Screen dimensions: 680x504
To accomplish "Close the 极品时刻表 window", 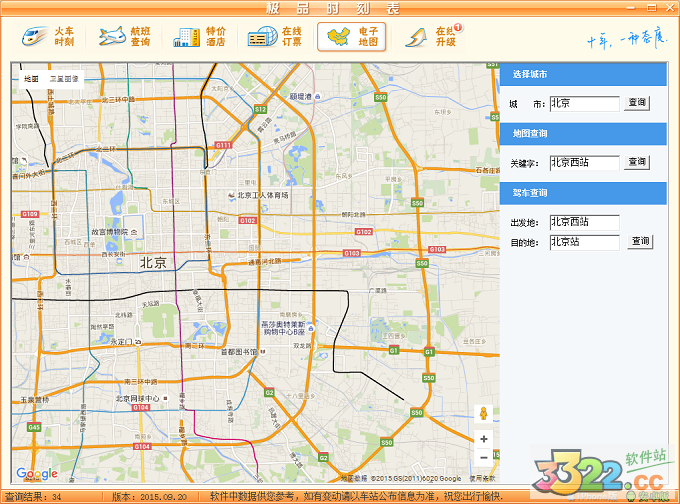I will 670,8.
